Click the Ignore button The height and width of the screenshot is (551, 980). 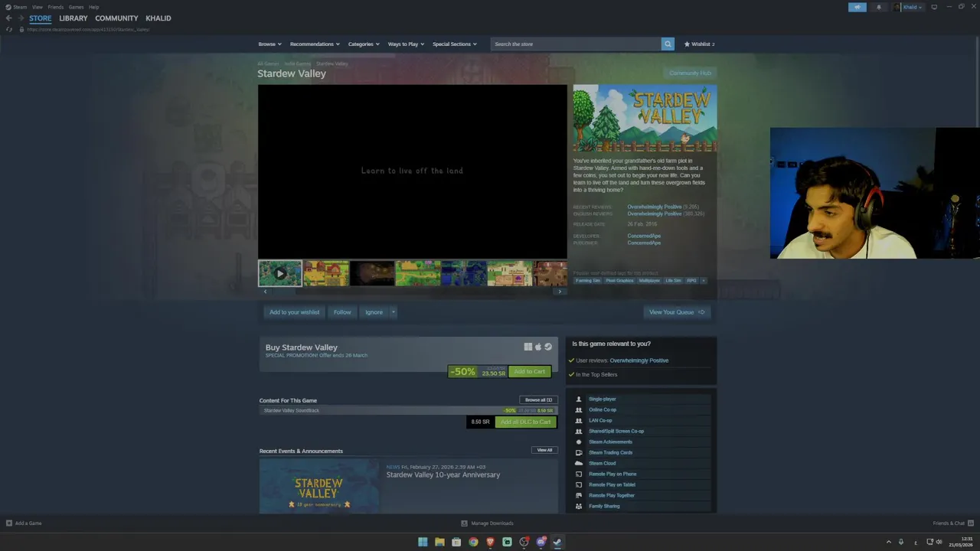[x=374, y=312]
